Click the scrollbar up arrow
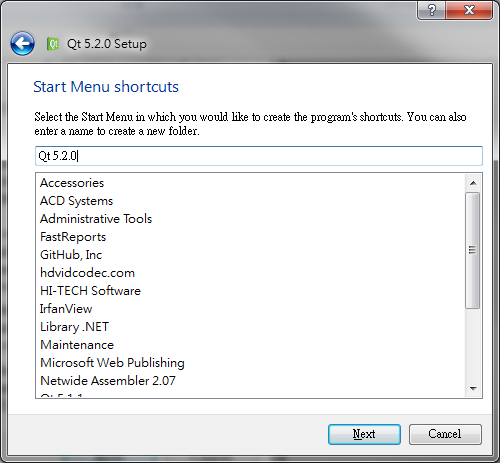The image size is (500, 463). [473, 183]
